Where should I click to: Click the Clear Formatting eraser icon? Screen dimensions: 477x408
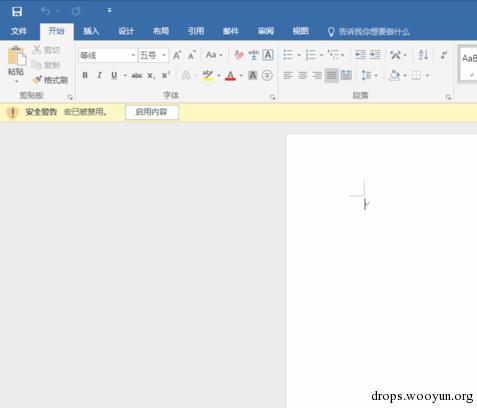tap(239, 55)
